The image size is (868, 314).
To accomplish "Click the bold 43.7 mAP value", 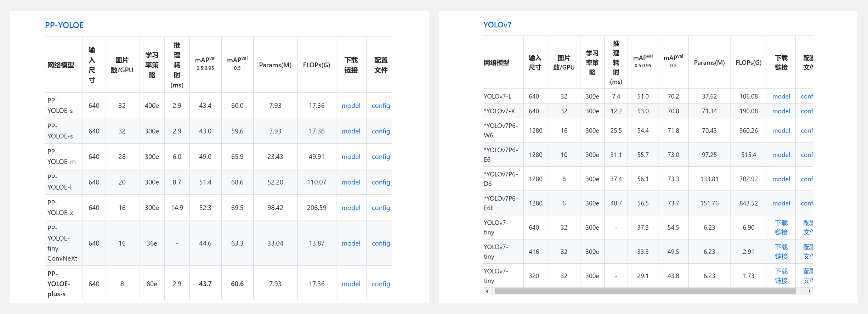I will (x=205, y=284).
